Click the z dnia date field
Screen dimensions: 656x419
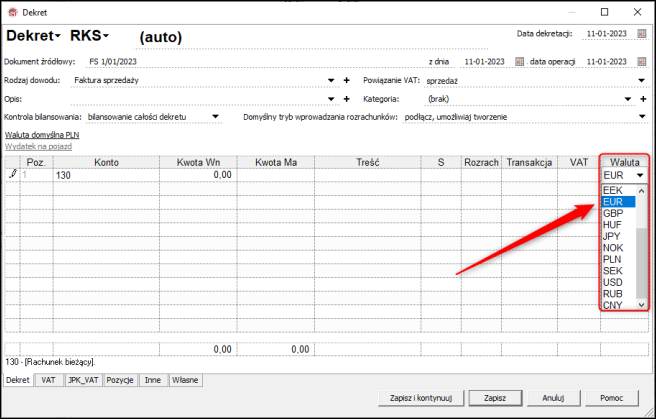click(484, 61)
